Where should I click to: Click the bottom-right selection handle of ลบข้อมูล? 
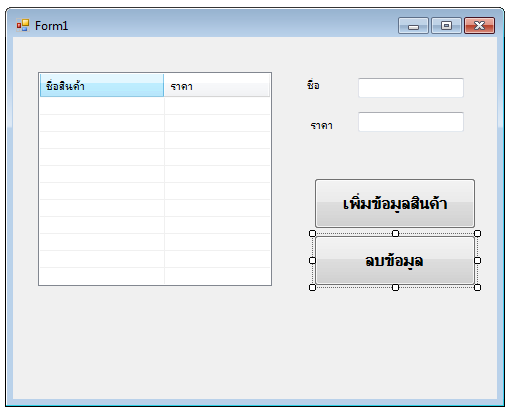pos(477,287)
